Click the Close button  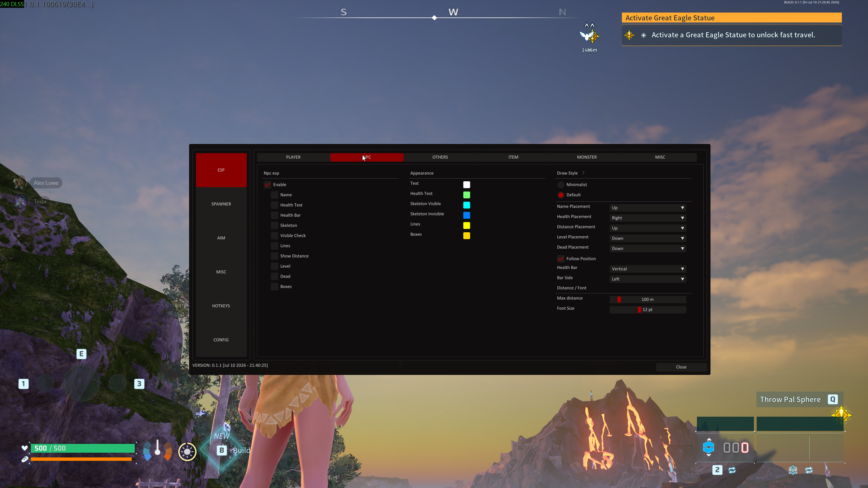click(x=681, y=367)
